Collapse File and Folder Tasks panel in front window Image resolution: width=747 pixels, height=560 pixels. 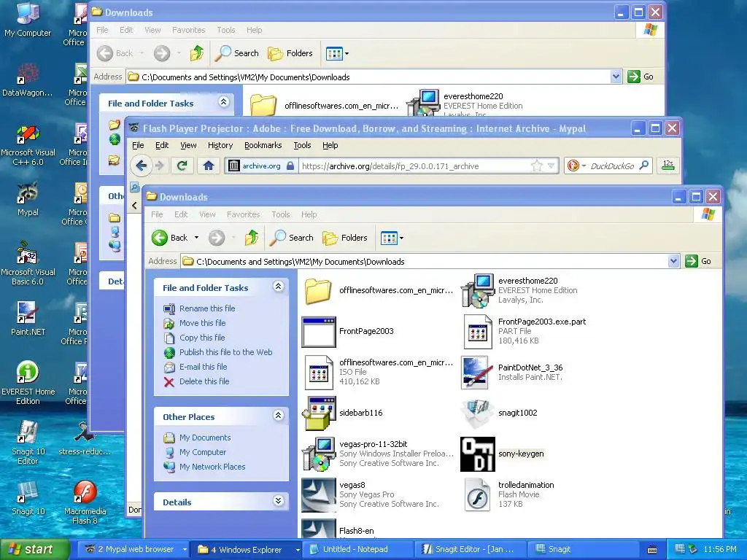pyautogui.click(x=278, y=286)
